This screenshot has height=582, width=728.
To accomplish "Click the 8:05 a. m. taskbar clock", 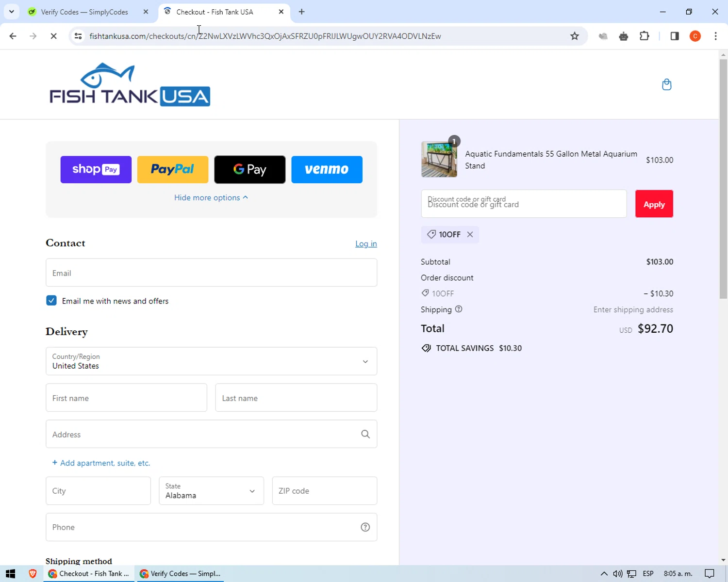I will tap(678, 574).
